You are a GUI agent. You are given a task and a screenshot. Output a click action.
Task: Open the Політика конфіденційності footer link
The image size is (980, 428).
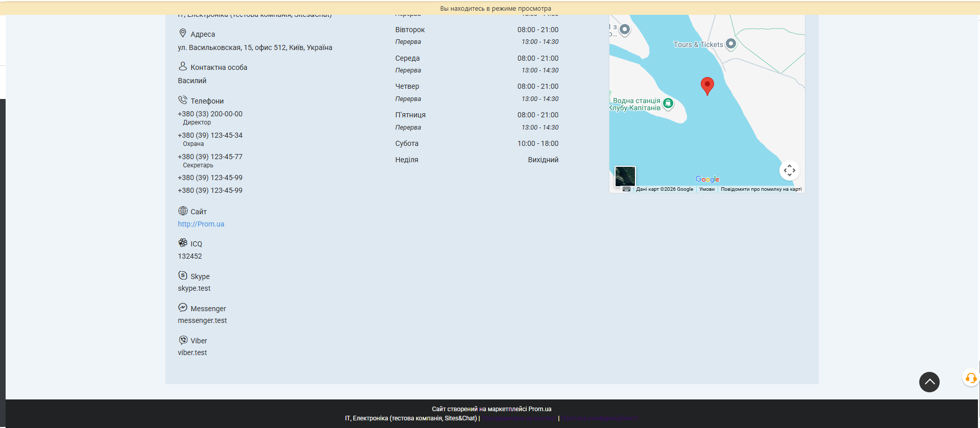[x=599, y=418]
